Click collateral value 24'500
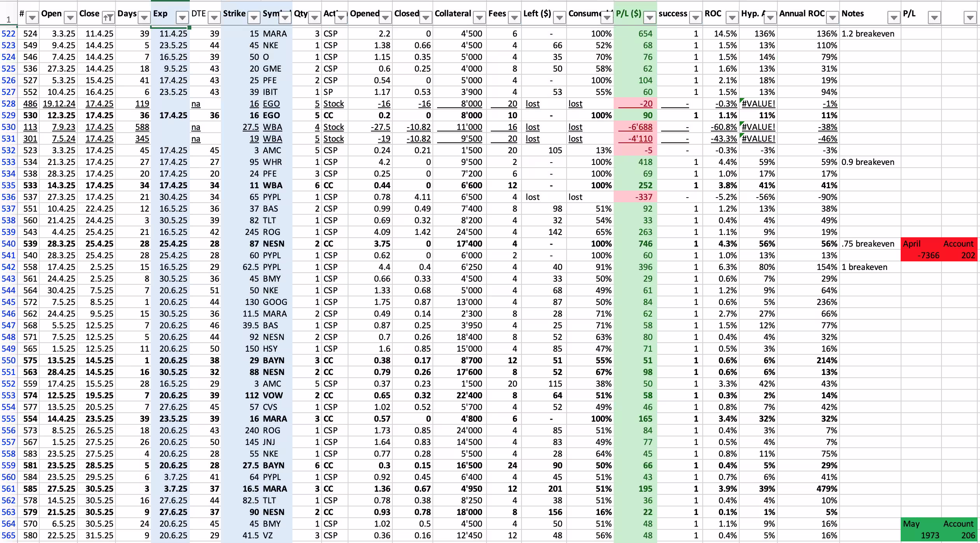This screenshot has height=543, width=980. coord(460,232)
